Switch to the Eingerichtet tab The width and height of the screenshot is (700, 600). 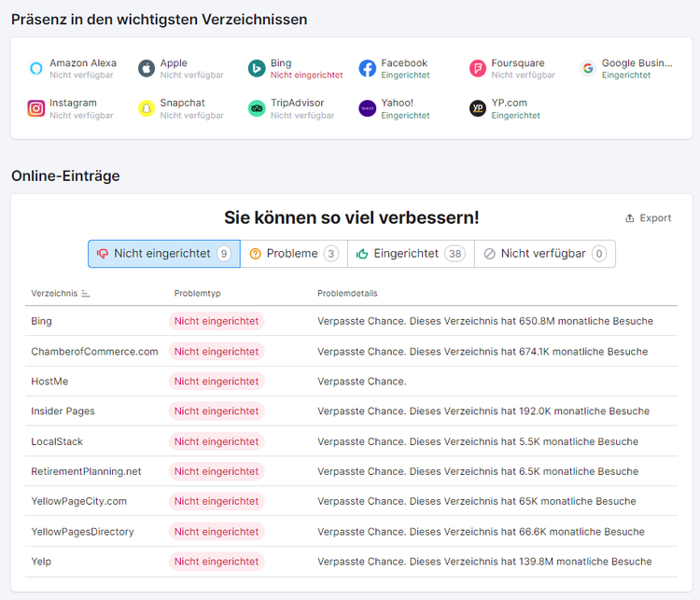click(411, 254)
